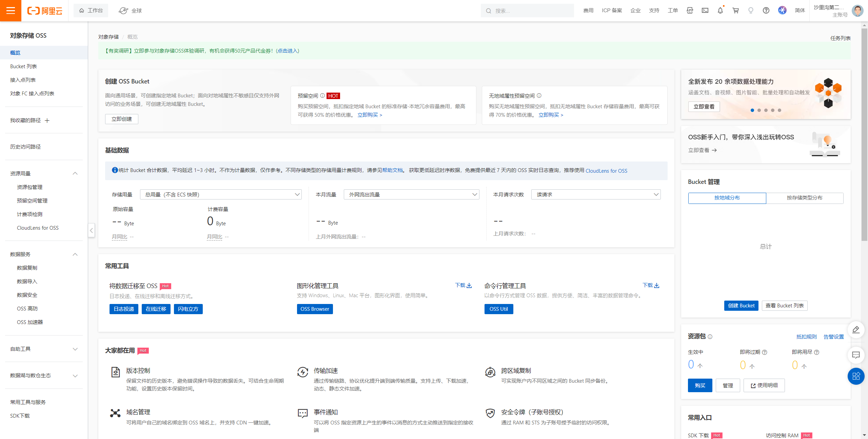
Task: Click the help question mark icon
Action: pyautogui.click(x=766, y=11)
